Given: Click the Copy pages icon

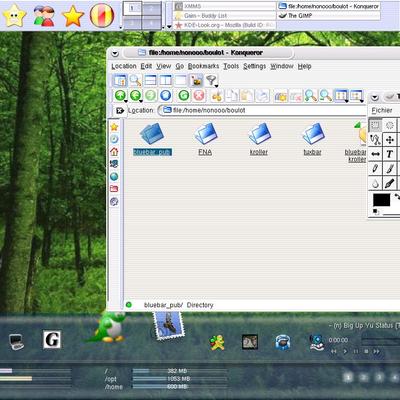Looking at the screenshot, I should (232, 96).
